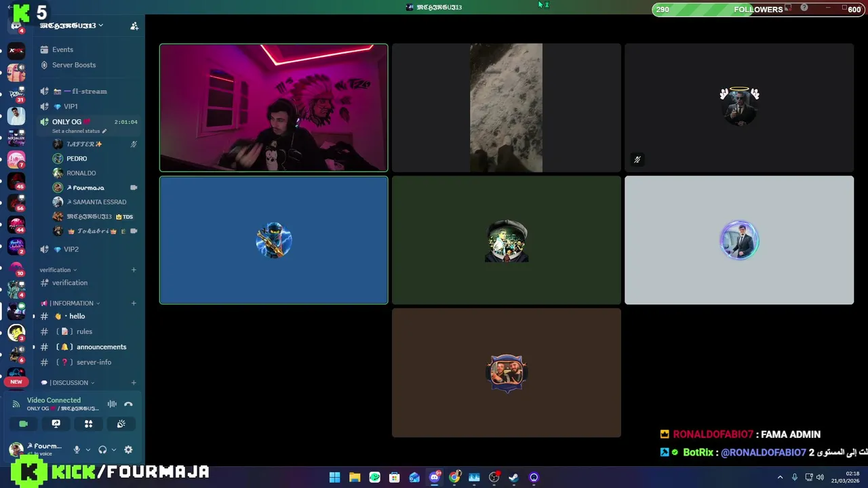The width and height of the screenshot is (868, 488).
Task: Open Steam from taskbar
Action: (x=514, y=477)
